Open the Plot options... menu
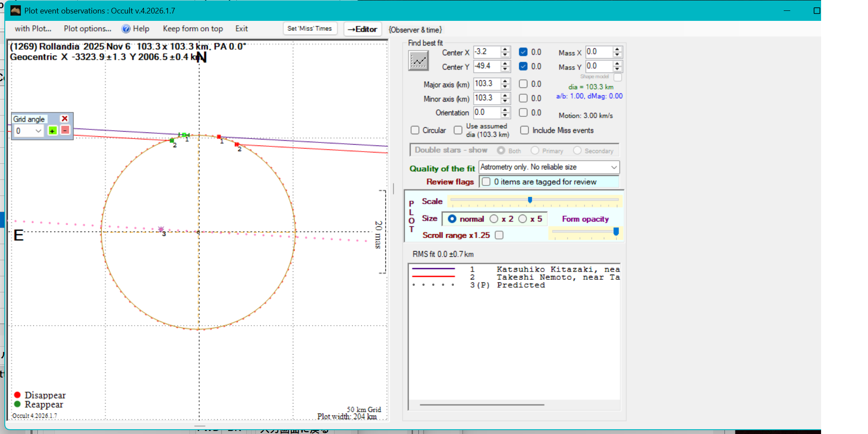Viewport: 868px width, 434px height. pos(87,29)
